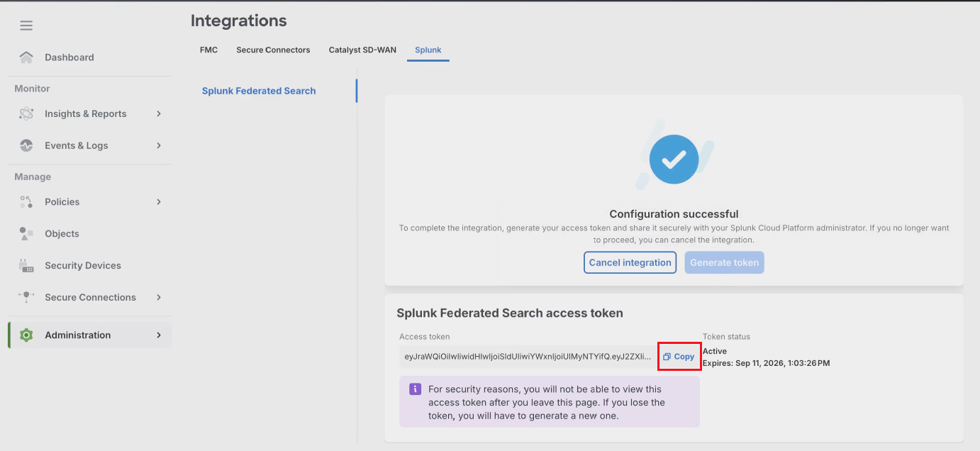Expand the Administration chevron
980x451 pixels.
pos(159,335)
